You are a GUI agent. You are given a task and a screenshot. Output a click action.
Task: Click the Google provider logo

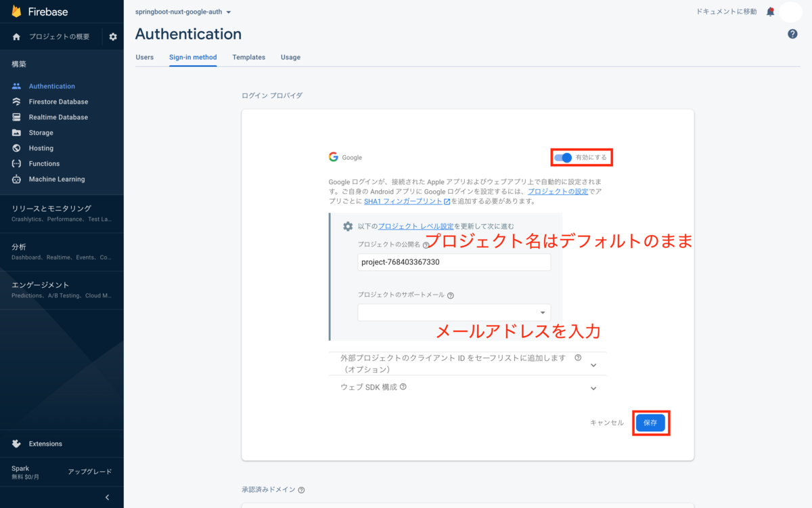[334, 157]
